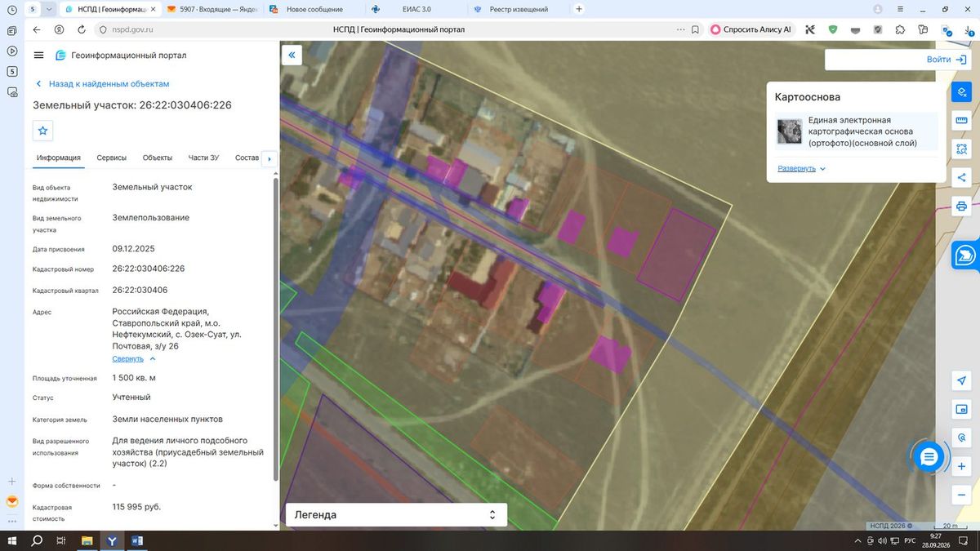The height and width of the screenshot is (551, 980).
Task: Expand the Легенда legend panel
Action: [396, 515]
